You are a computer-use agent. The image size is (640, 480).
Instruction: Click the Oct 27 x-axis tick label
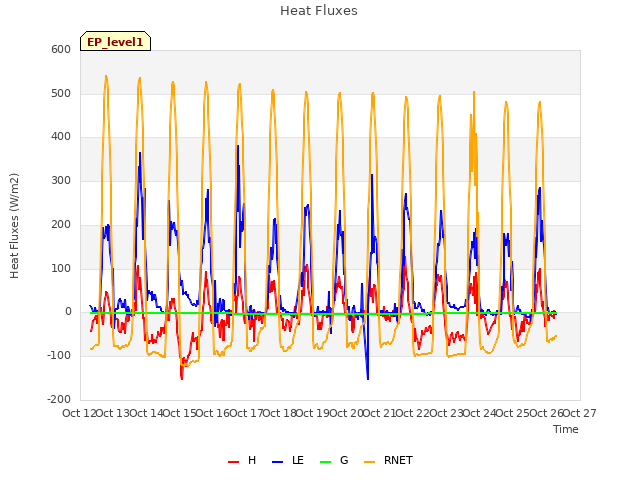click(x=579, y=413)
